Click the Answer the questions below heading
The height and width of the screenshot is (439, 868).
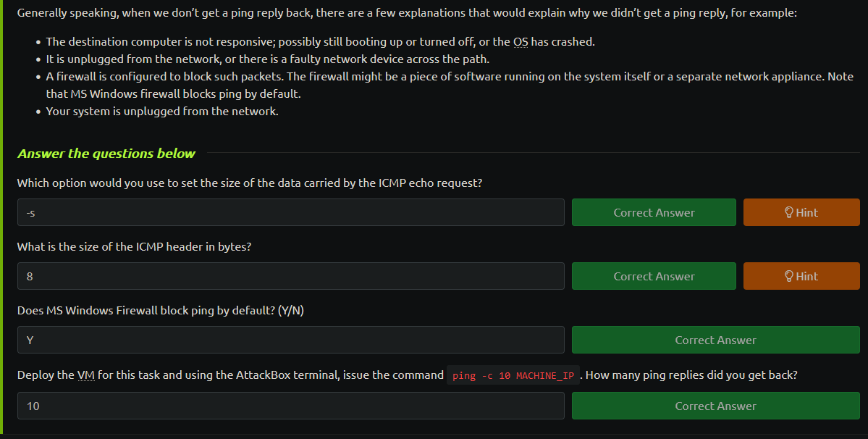click(106, 154)
